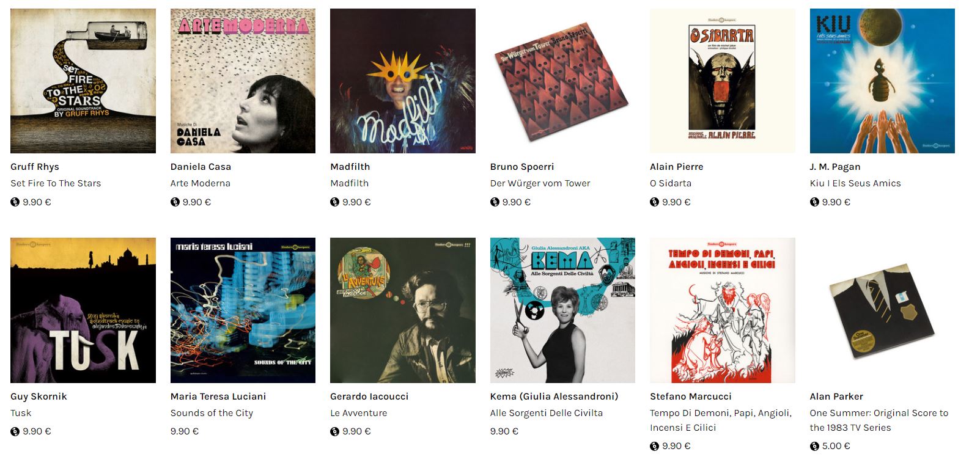Select the O Sidarta cover artwork
Image resolution: width=980 pixels, height=468 pixels.
pos(723,81)
